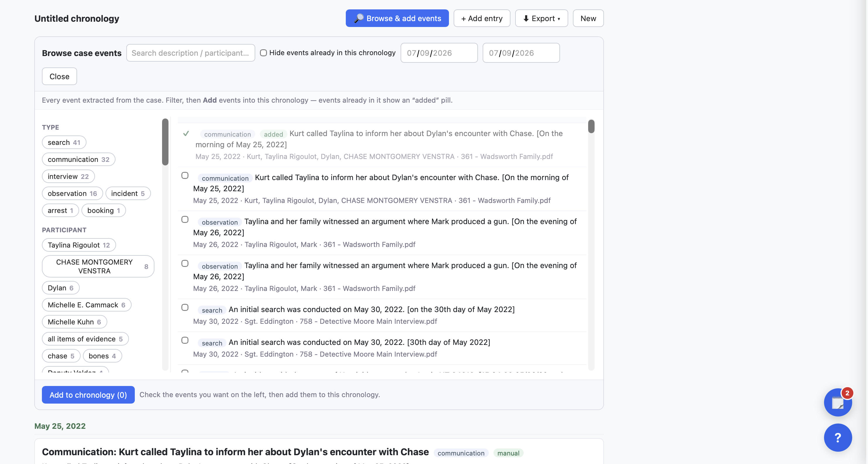Viewport: 868px width, 464px height.
Task: Filter by participant Michelle Kuhn
Action: (74, 322)
